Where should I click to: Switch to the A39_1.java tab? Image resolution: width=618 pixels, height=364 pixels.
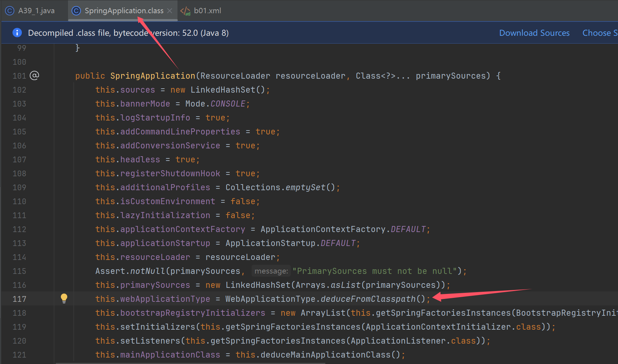tap(30, 11)
